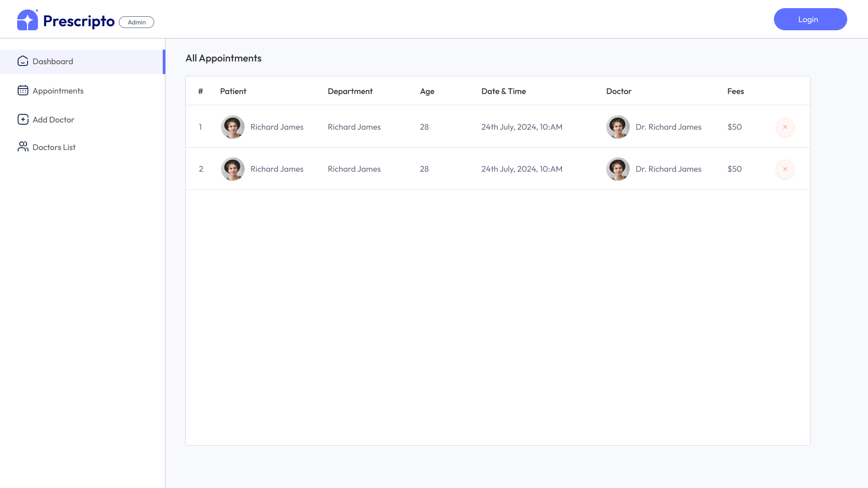Click the Dashboard home icon

(23, 61)
